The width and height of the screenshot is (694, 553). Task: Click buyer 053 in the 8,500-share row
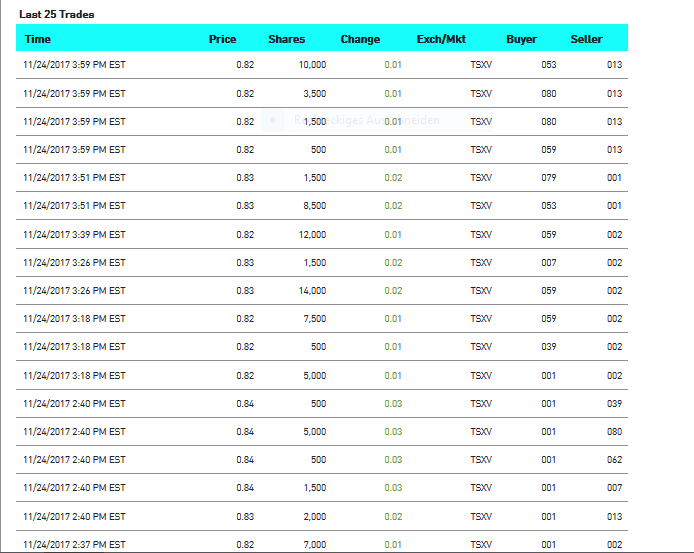[x=549, y=206]
